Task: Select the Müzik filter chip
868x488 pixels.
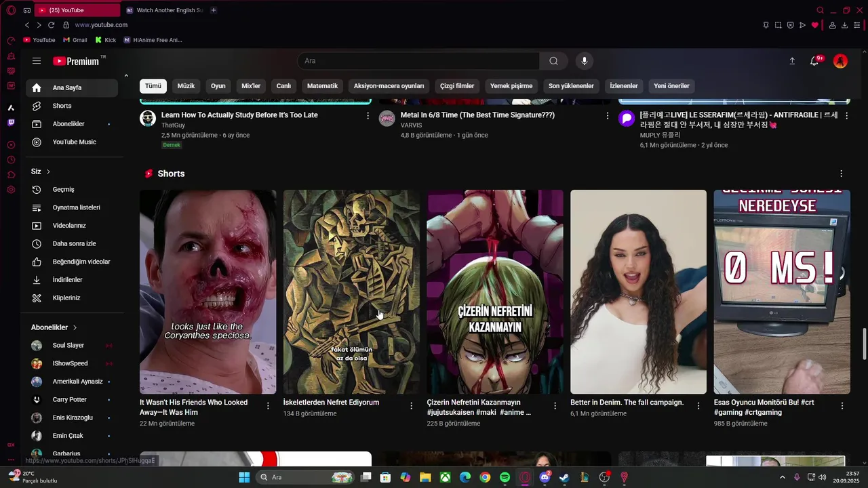Action: point(186,86)
